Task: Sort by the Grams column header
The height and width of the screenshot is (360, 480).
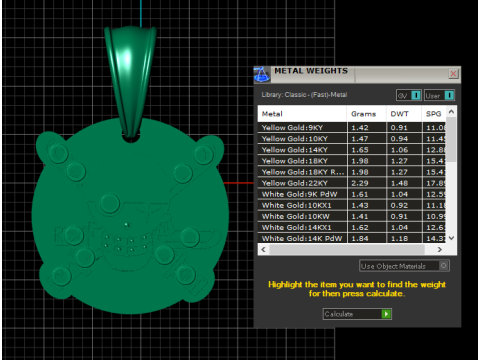Action: click(367, 114)
